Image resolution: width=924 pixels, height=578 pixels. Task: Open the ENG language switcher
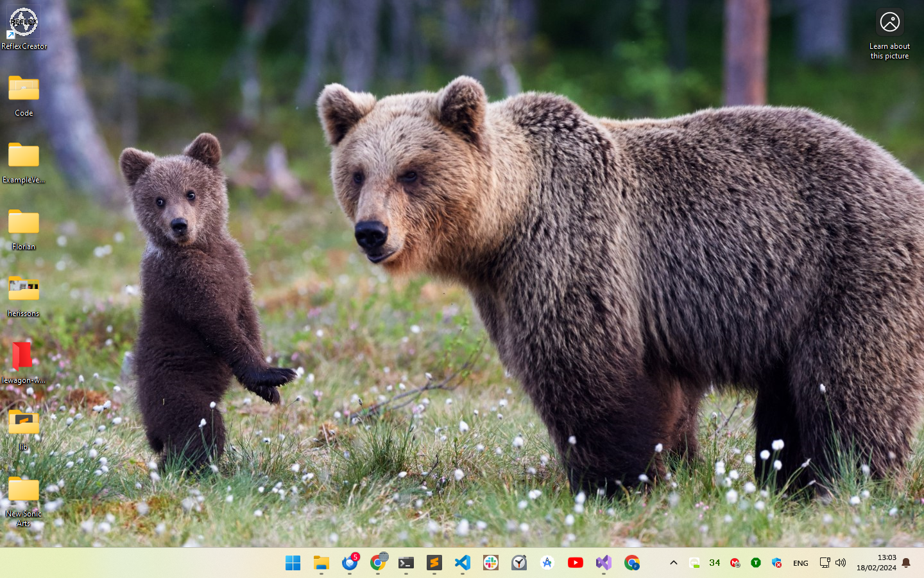coord(800,563)
